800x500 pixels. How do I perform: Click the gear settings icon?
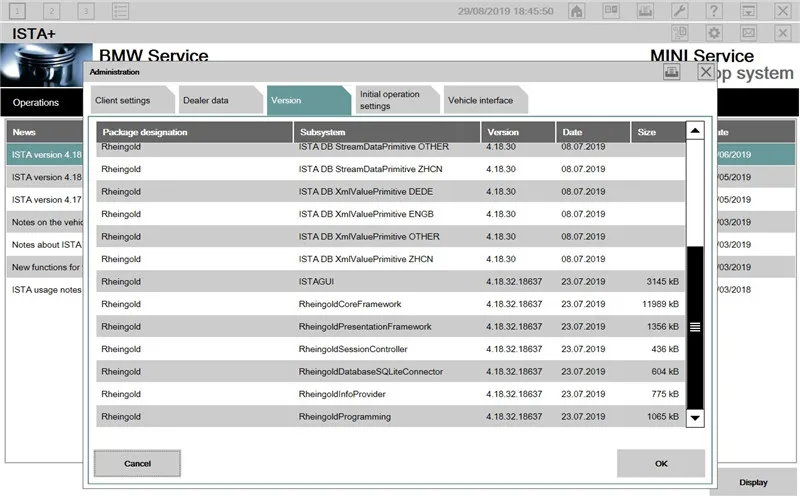(x=713, y=33)
